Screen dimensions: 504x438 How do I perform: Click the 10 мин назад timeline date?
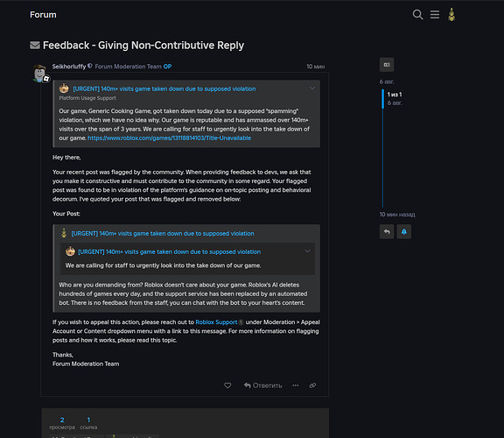click(x=397, y=215)
